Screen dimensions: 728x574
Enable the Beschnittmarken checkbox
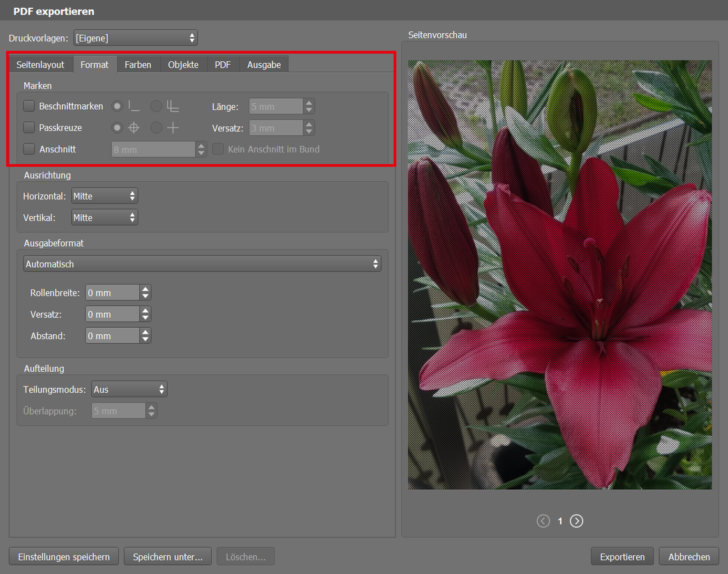click(29, 107)
